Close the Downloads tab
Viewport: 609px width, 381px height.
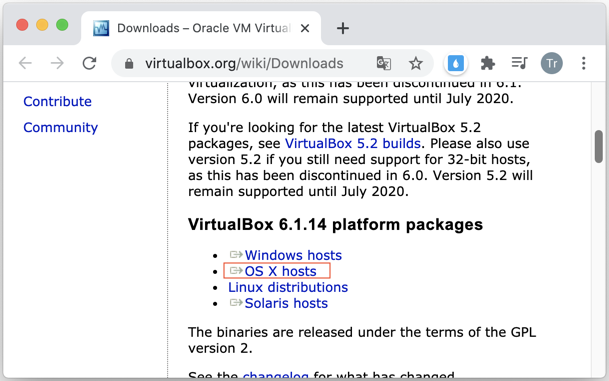305,28
